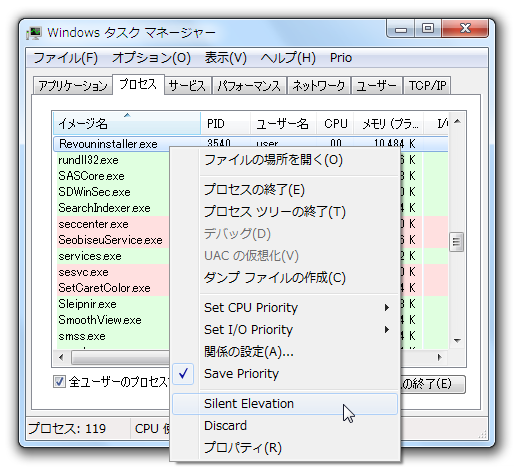517x472 pixels.
Task: Expand Set I/O Priority submenu
Action: pos(285,329)
